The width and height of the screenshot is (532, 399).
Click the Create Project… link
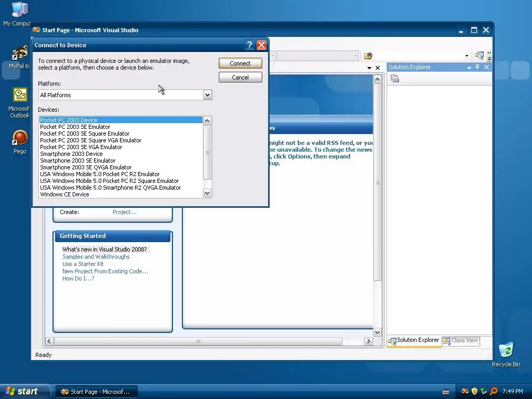coord(125,212)
